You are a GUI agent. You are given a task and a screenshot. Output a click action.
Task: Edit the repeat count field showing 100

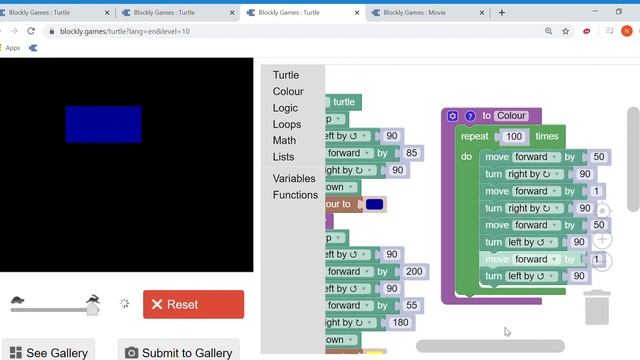513,136
